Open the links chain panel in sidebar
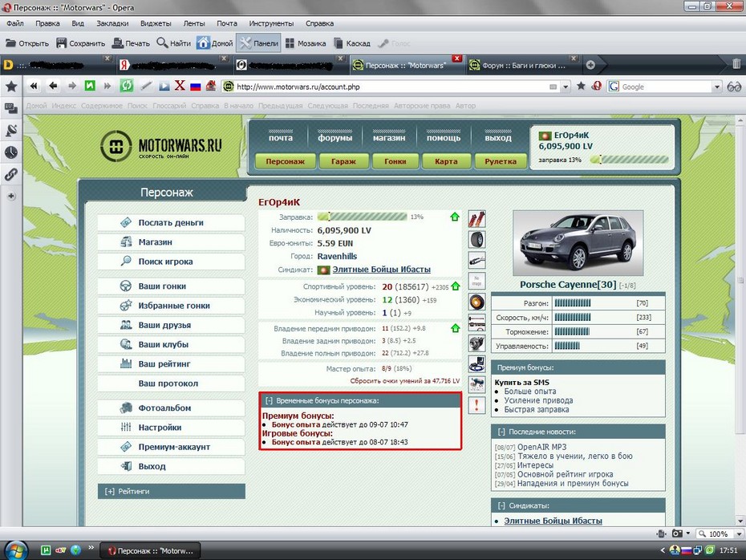Screen dimensions: 746x560 coord(11,174)
